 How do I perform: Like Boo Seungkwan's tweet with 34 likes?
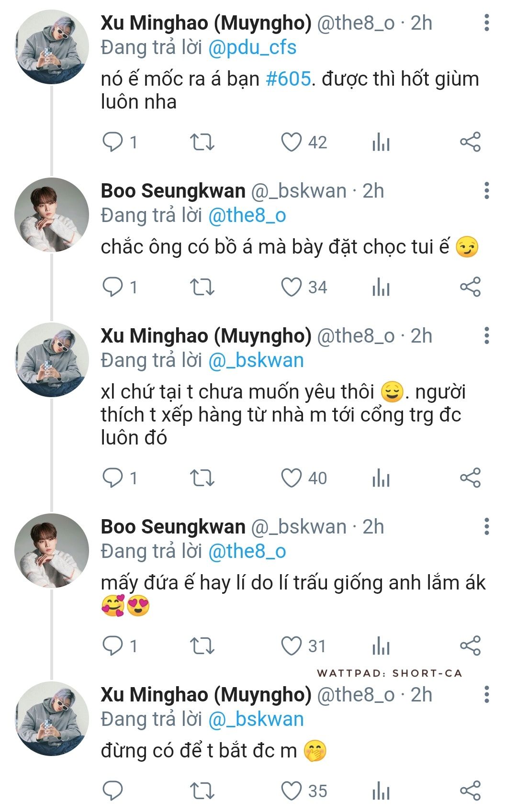point(291,287)
